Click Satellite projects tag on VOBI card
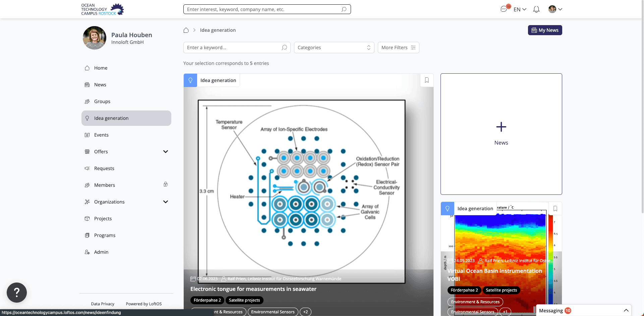644x316 pixels. tap(502, 290)
